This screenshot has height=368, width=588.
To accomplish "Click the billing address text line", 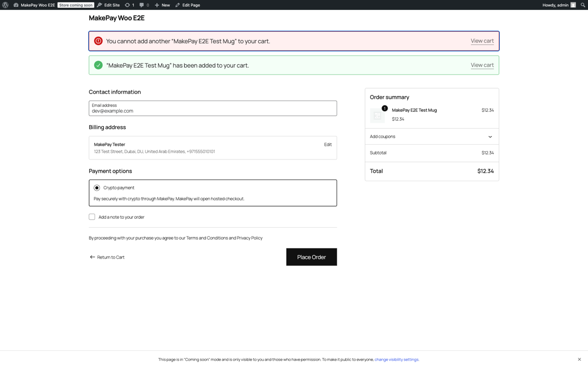I will pyautogui.click(x=154, y=152).
